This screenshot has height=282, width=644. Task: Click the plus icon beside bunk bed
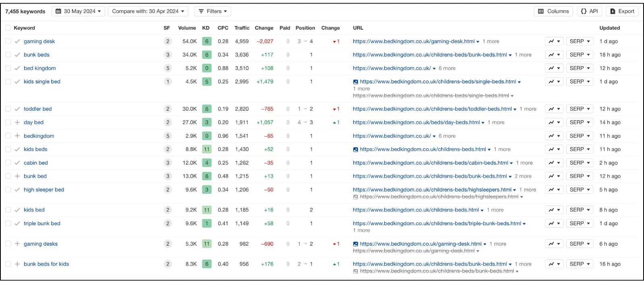coord(17,176)
